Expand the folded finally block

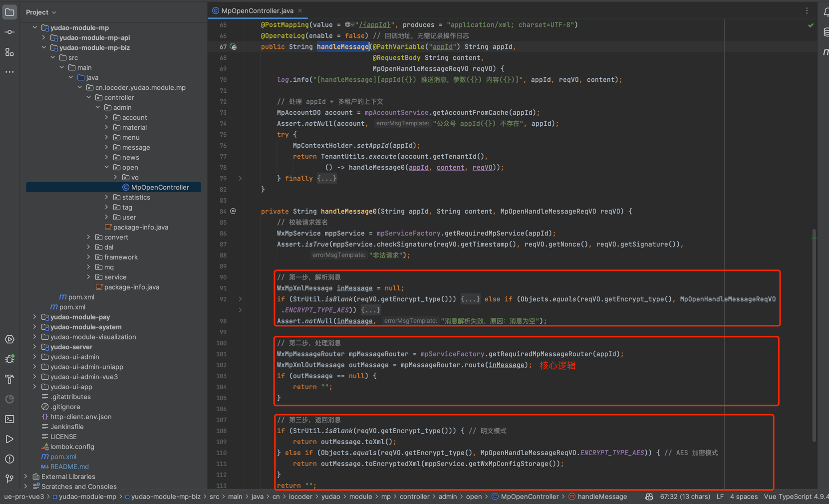pyautogui.click(x=327, y=179)
